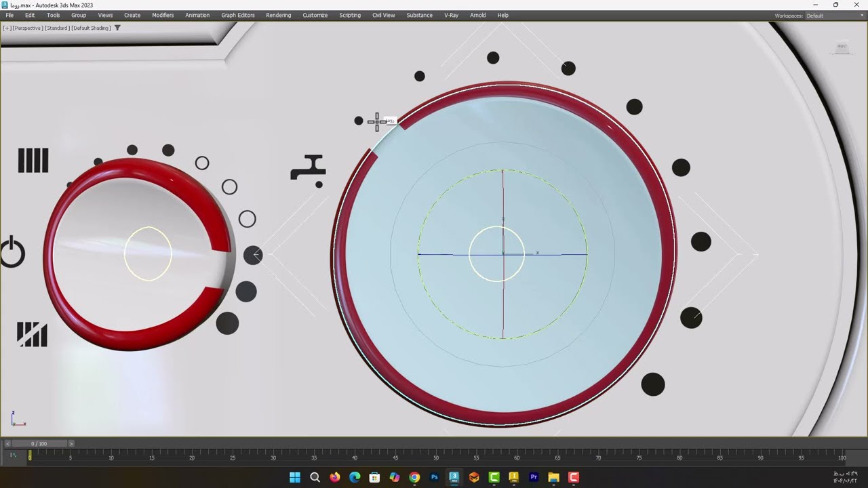Screen dimensions: 868x488
Task: Open the Rendering menu
Action: click(x=278, y=15)
